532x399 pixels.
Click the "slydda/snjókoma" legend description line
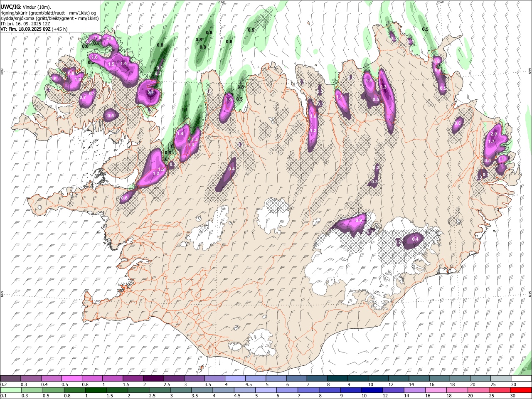(49, 18)
